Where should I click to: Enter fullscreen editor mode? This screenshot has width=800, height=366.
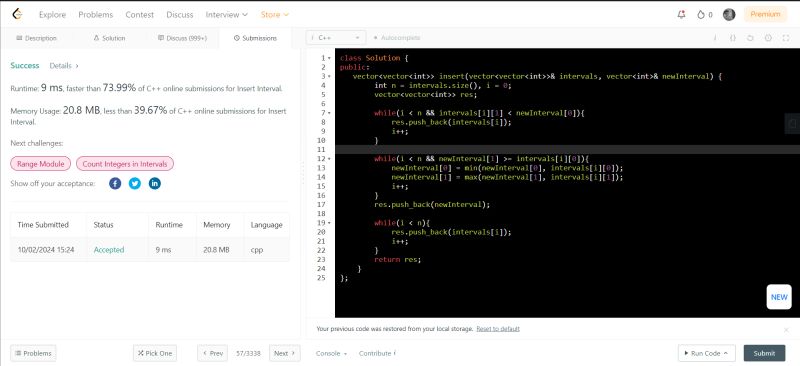point(786,38)
